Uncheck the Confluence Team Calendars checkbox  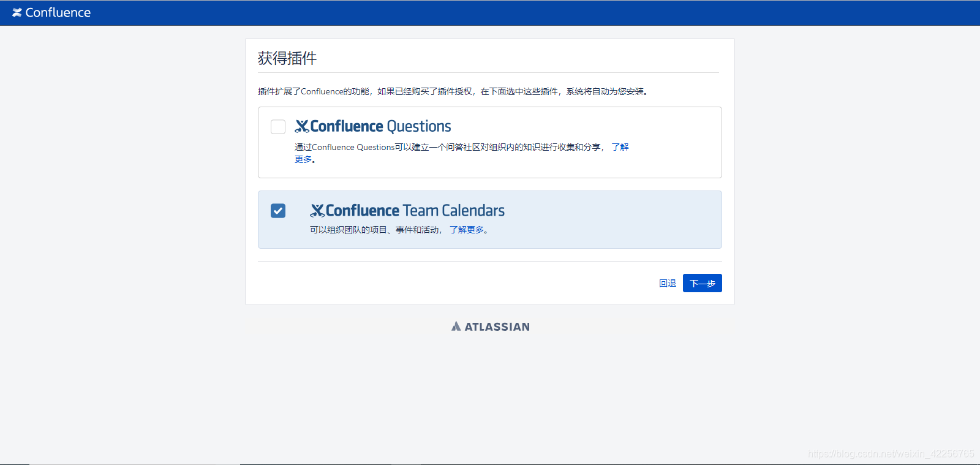pyautogui.click(x=278, y=211)
